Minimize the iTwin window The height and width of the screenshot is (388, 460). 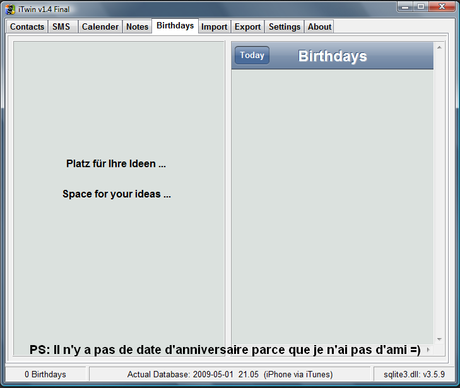(405, 7)
